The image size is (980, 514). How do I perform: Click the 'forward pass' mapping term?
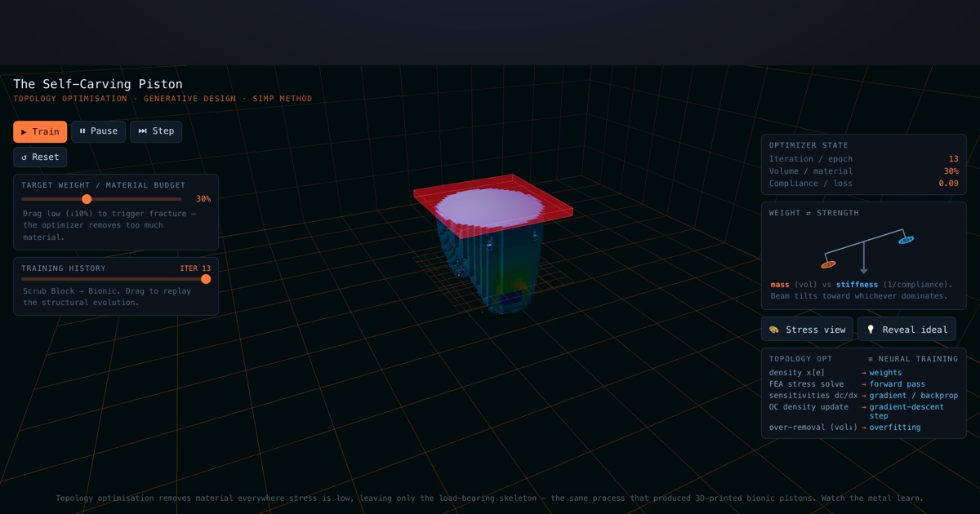pos(897,384)
